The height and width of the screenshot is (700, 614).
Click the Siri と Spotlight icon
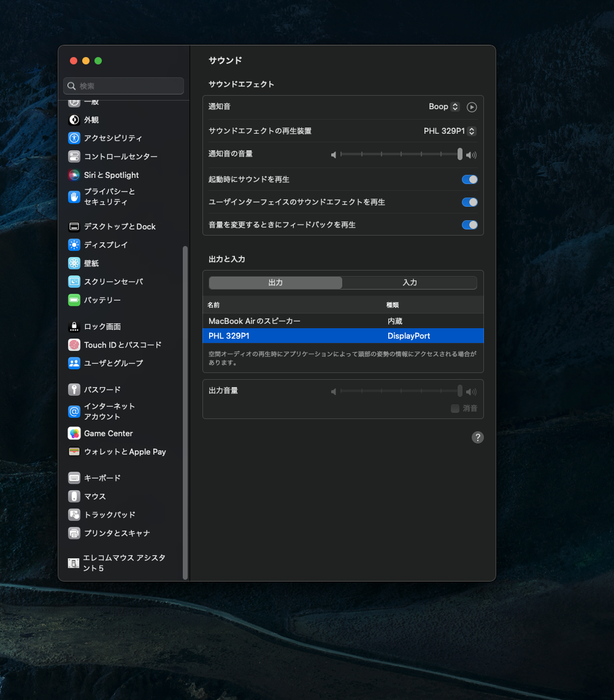(74, 175)
